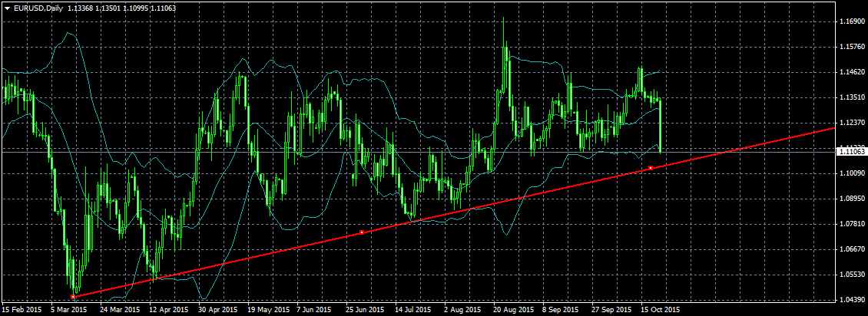Click the 1.08950 price scale label

point(851,199)
